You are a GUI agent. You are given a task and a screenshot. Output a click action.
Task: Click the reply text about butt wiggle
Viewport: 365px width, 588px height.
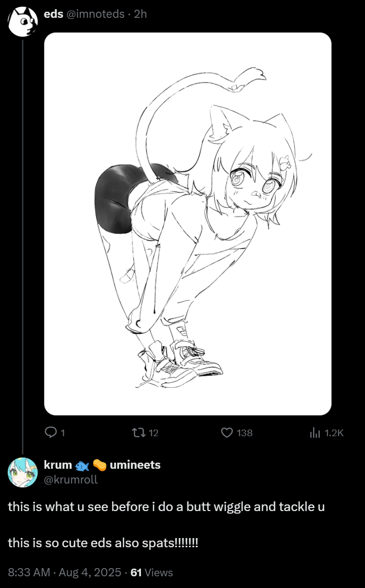tap(166, 507)
